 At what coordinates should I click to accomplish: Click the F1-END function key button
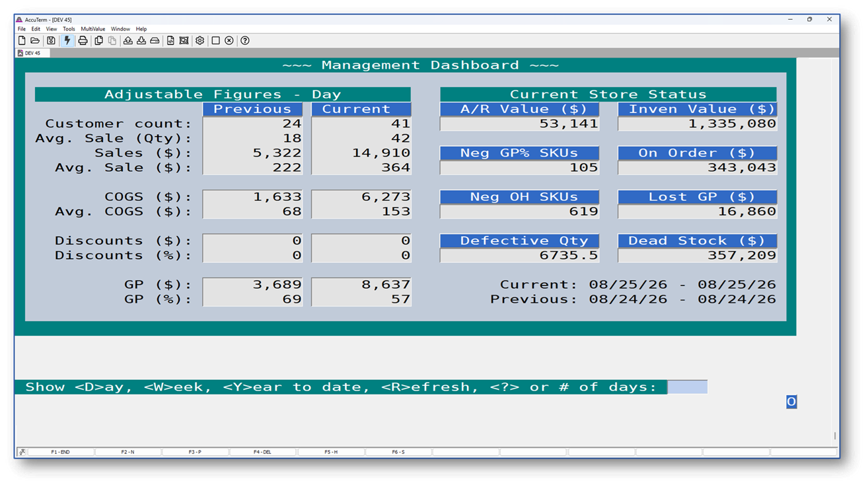tap(61, 452)
